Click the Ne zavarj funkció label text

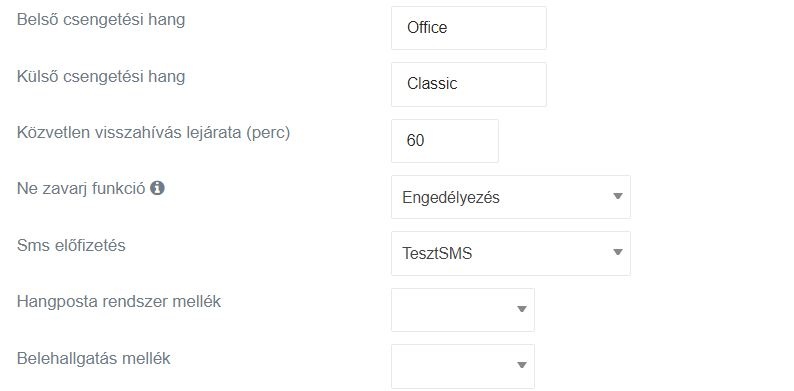coord(81,189)
